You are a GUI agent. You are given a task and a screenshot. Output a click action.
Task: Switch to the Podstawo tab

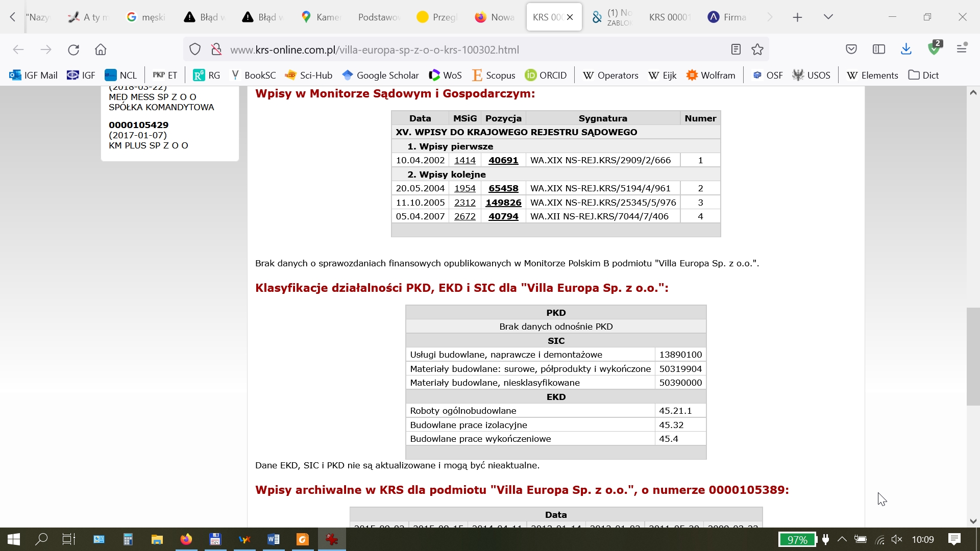379,17
